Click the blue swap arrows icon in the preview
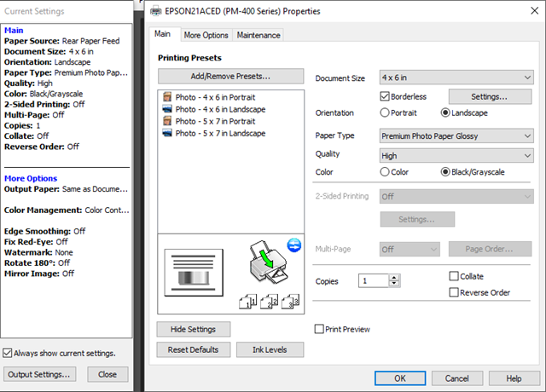Image resolution: width=546 pixels, height=392 pixels. (x=293, y=245)
